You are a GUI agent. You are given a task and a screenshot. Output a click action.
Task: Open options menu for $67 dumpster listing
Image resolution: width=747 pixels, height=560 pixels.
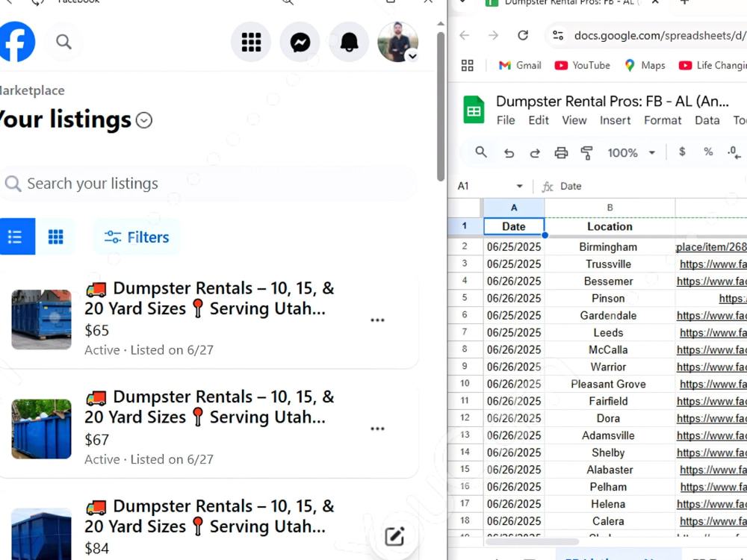point(377,429)
